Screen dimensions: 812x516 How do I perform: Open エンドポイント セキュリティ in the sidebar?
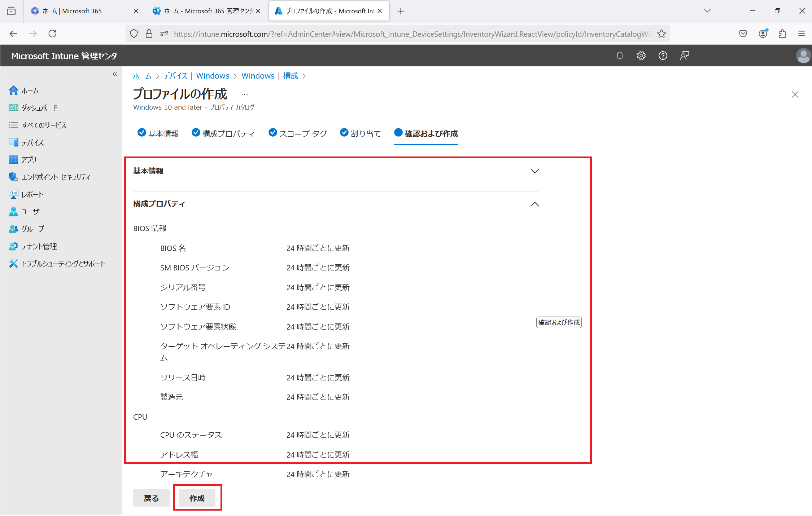point(49,177)
